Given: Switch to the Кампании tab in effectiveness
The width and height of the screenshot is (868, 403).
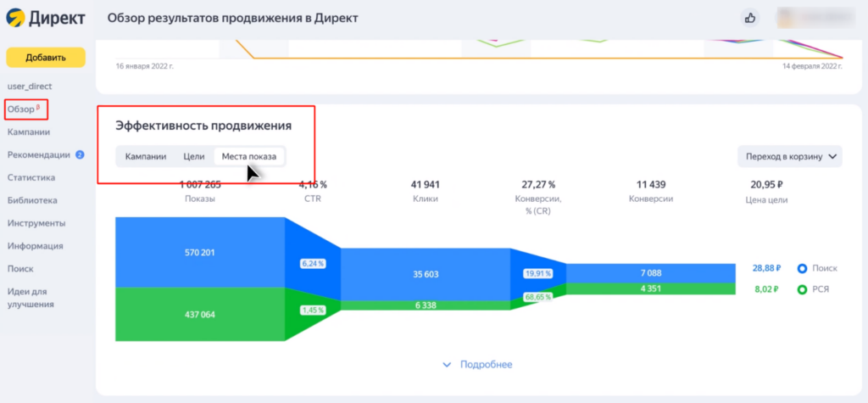Looking at the screenshot, I should pos(146,156).
